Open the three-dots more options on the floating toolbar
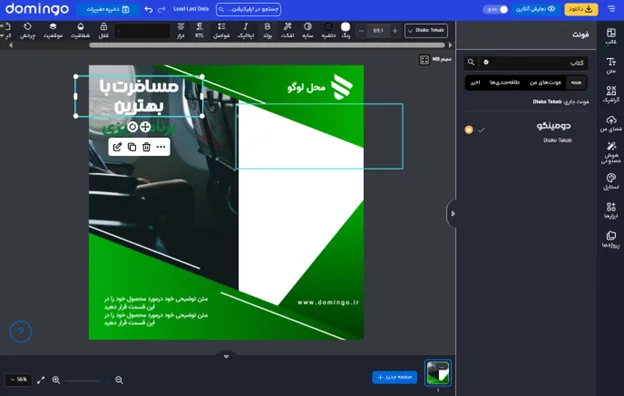 tap(161, 147)
